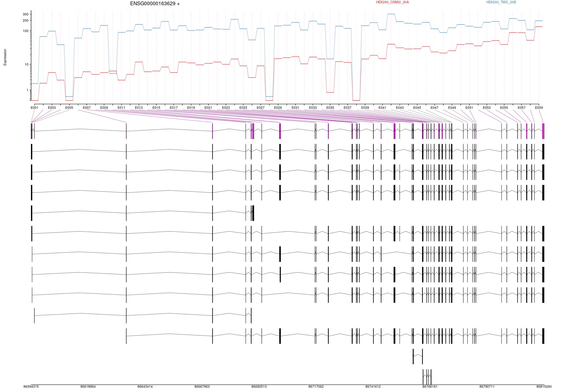Select the HEK293_OSMI2_2hA legend label
Image resolution: width=570 pixels, height=392 pixels.
coord(392,2)
